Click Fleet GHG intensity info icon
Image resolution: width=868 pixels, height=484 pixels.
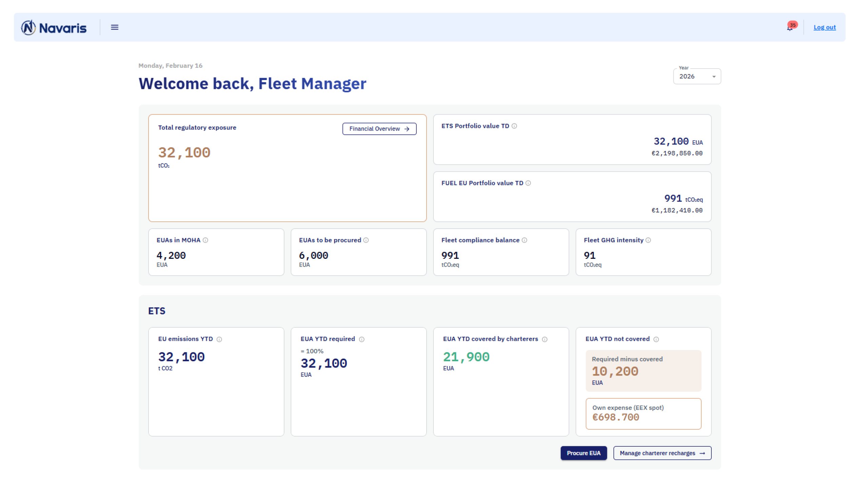click(x=648, y=240)
